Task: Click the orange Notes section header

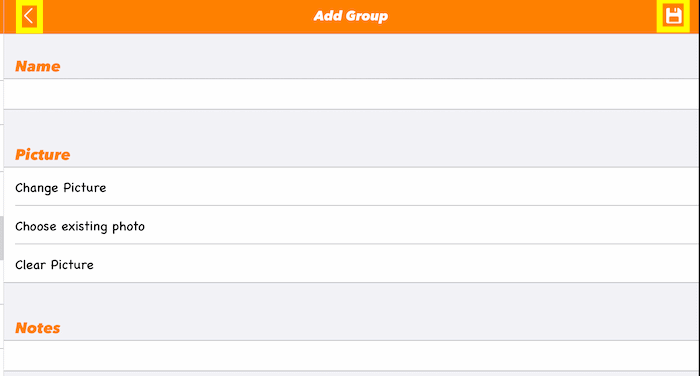Action: (x=38, y=328)
